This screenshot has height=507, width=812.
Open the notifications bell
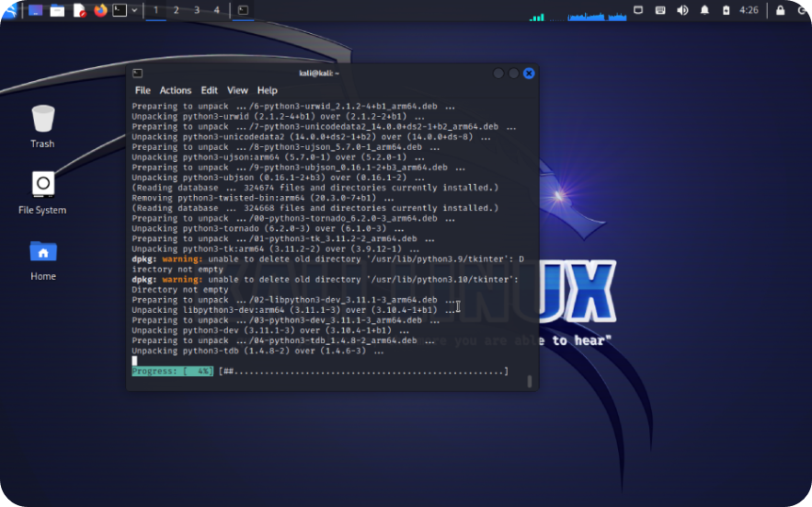click(x=704, y=10)
